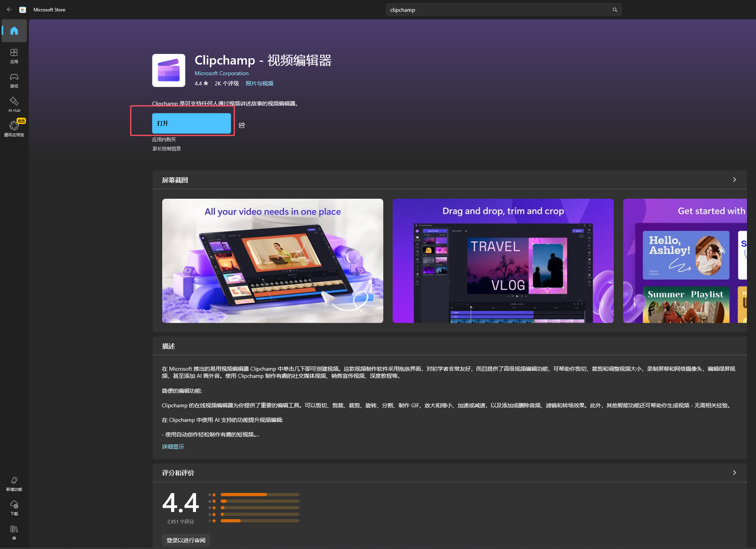The image size is (756, 549).
Task: Open the Photos & video (照片与视频) category link
Action: [259, 83]
